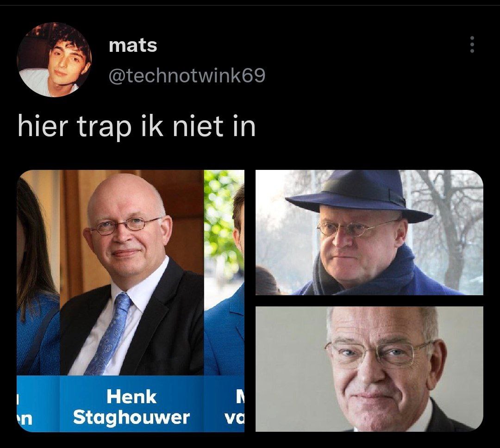Visit the @technotwink69 handle link
500x448 pixels.
pyautogui.click(x=187, y=76)
